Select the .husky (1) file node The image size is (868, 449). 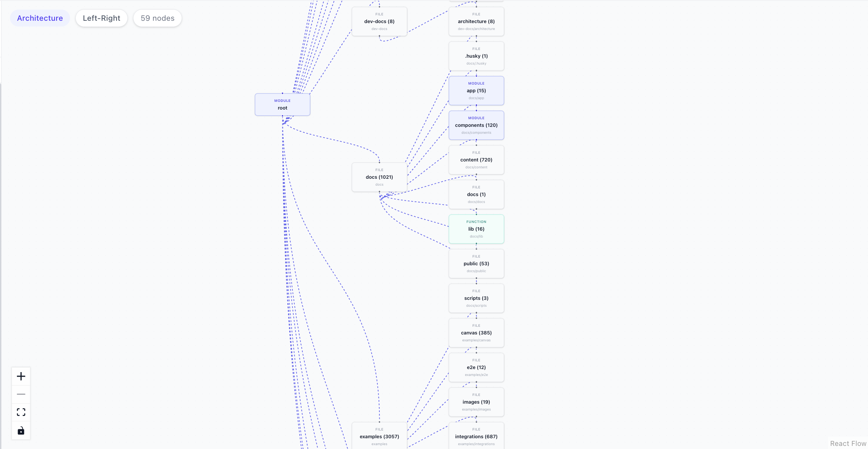(476, 56)
